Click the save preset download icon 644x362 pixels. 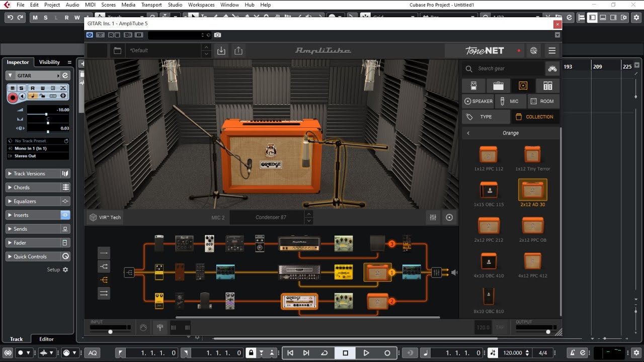tap(221, 50)
